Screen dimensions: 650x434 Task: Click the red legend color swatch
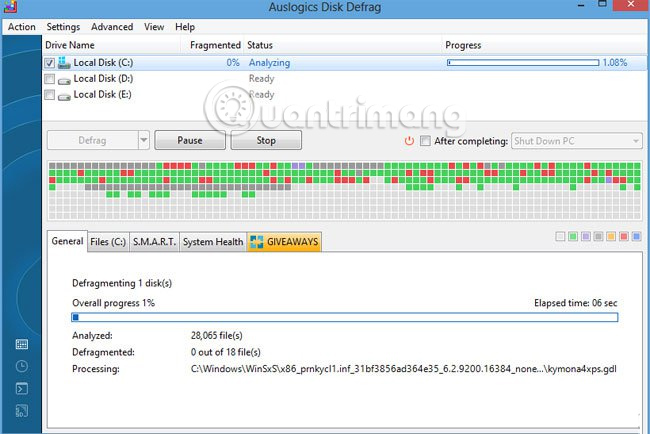click(x=624, y=237)
